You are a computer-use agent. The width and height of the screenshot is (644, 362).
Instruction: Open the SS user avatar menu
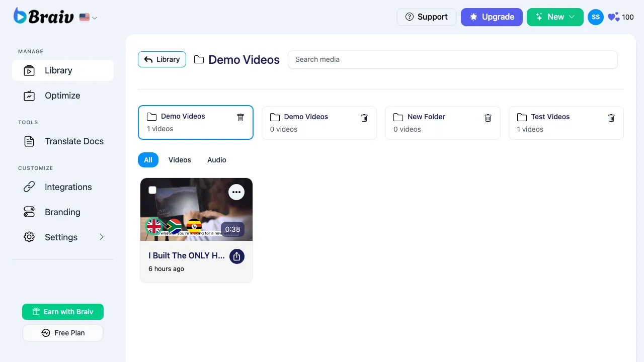596,17
